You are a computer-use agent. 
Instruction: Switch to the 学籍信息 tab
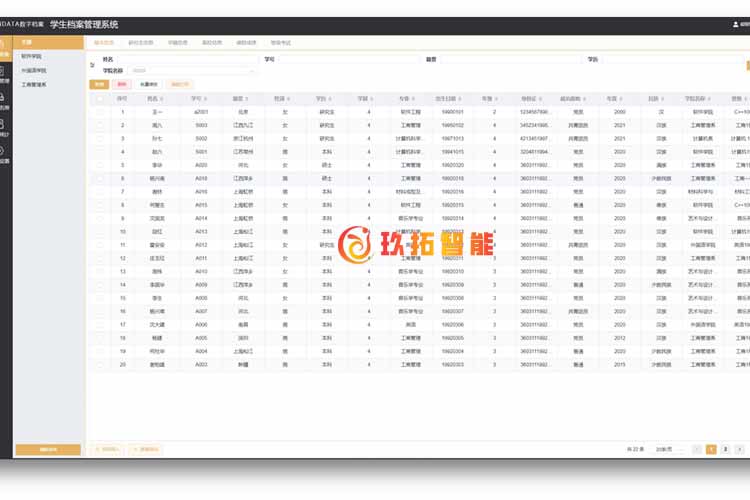177,43
